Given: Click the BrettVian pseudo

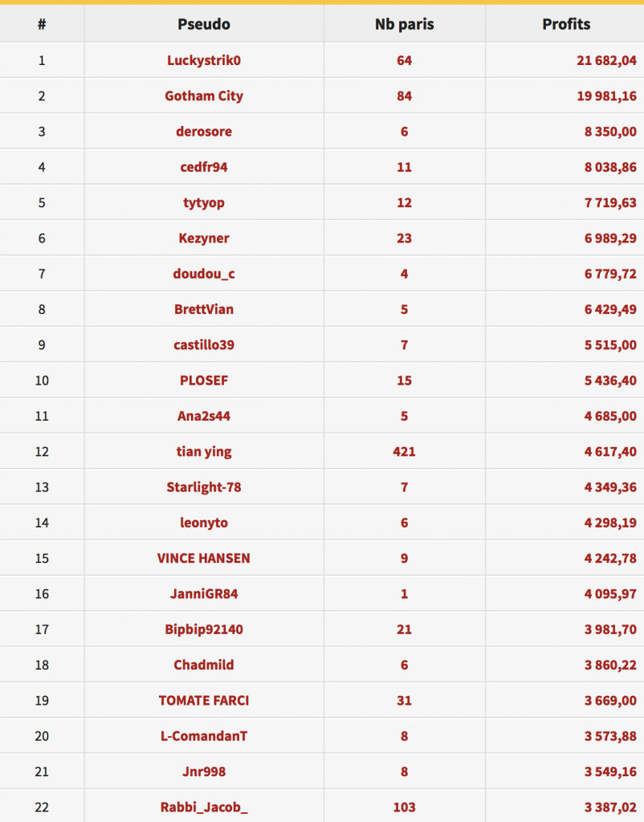Looking at the screenshot, I should point(203,309).
